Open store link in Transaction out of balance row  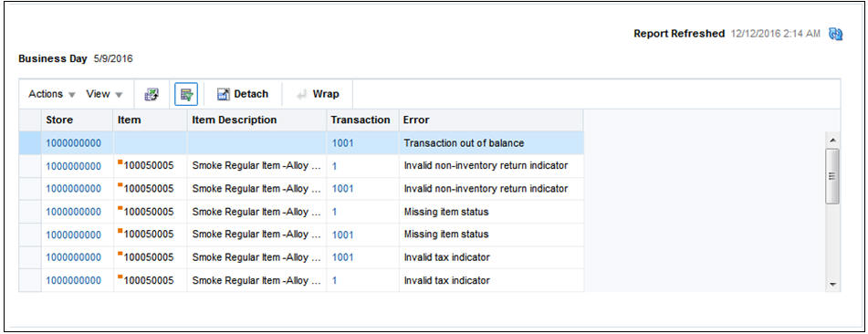[x=74, y=143]
